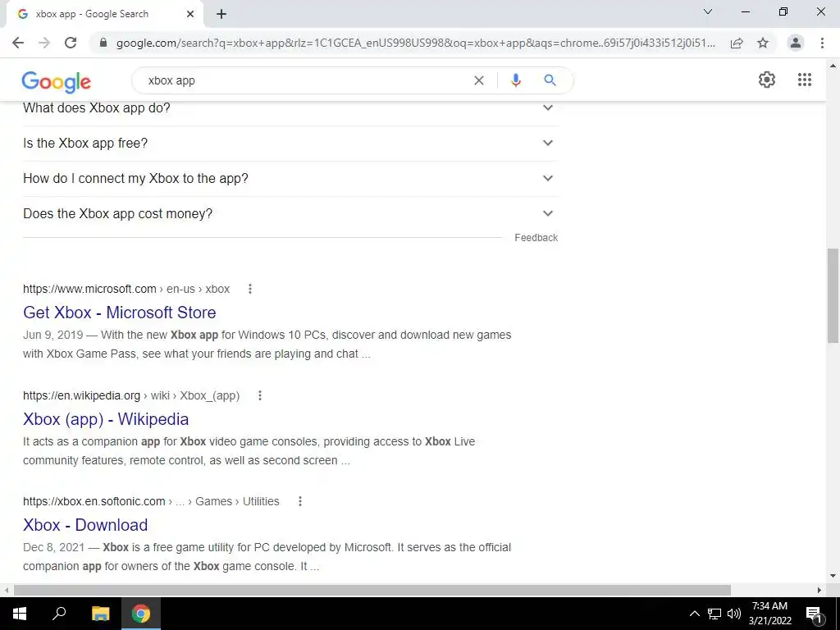Open the notification center icon
The width and height of the screenshot is (840, 630).
[815, 614]
